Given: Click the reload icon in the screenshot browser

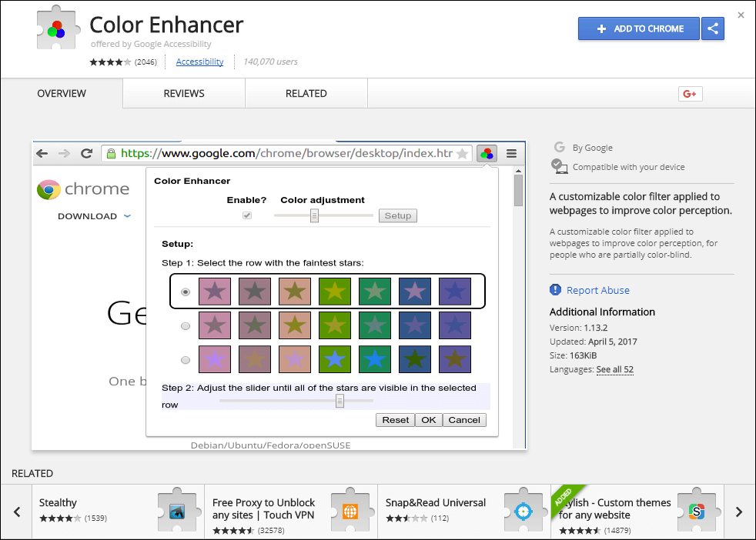Looking at the screenshot, I should [x=86, y=154].
